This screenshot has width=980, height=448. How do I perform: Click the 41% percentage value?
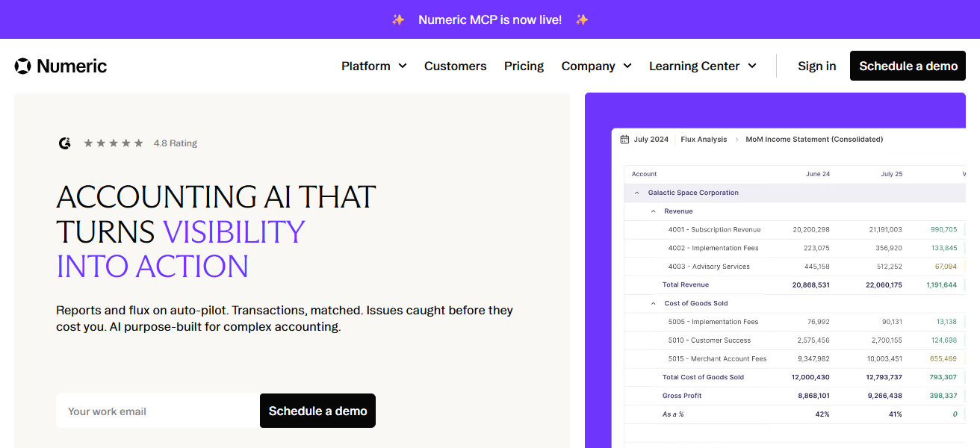pos(896,414)
